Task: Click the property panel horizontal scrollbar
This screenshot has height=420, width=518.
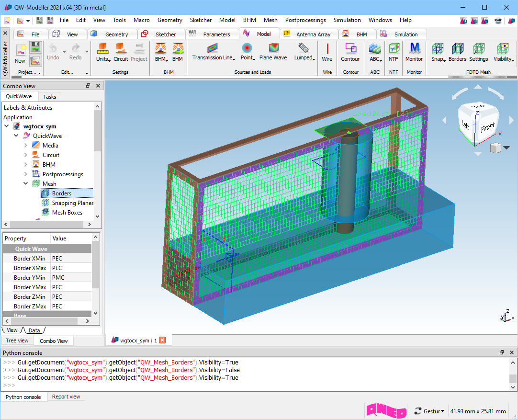Action: 44,321
